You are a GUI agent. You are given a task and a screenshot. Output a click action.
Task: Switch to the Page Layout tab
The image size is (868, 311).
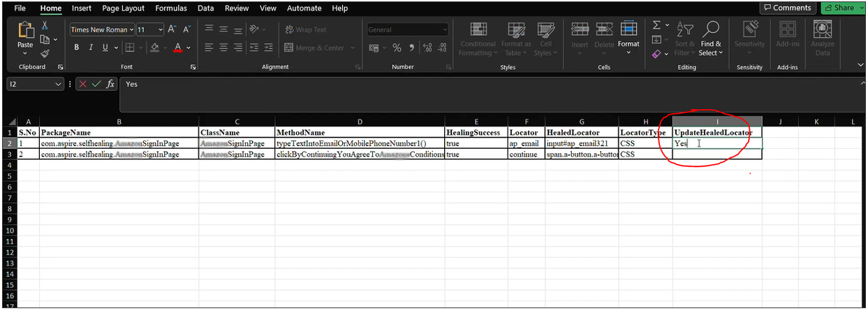click(x=123, y=8)
